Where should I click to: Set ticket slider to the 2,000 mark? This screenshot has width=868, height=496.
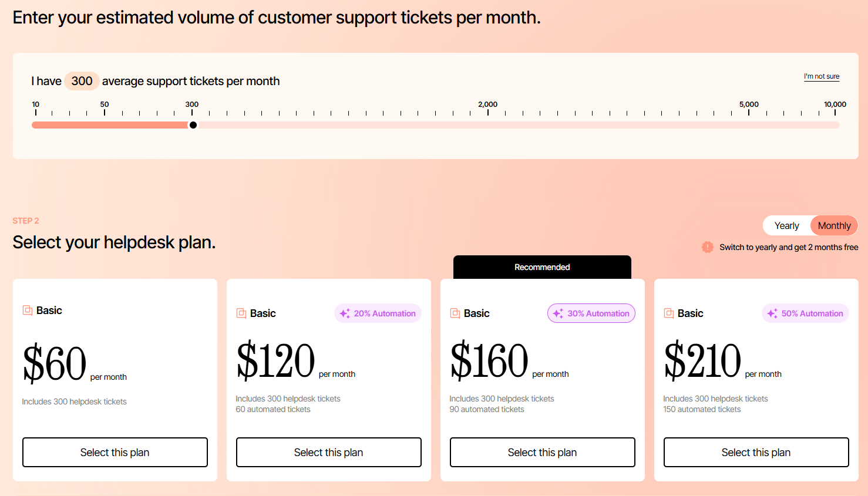(x=488, y=125)
